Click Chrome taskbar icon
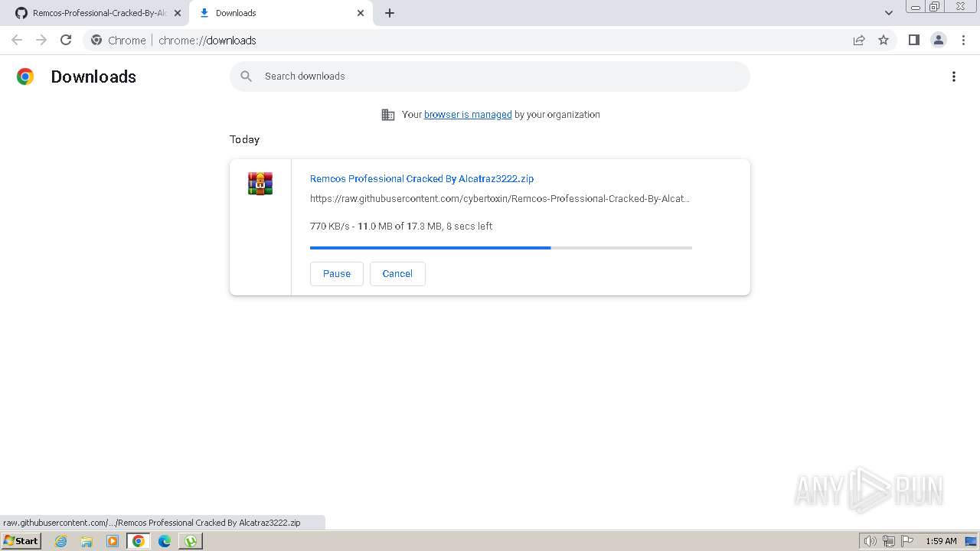Viewport: 980px width, 551px height. click(x=139, y=541)
